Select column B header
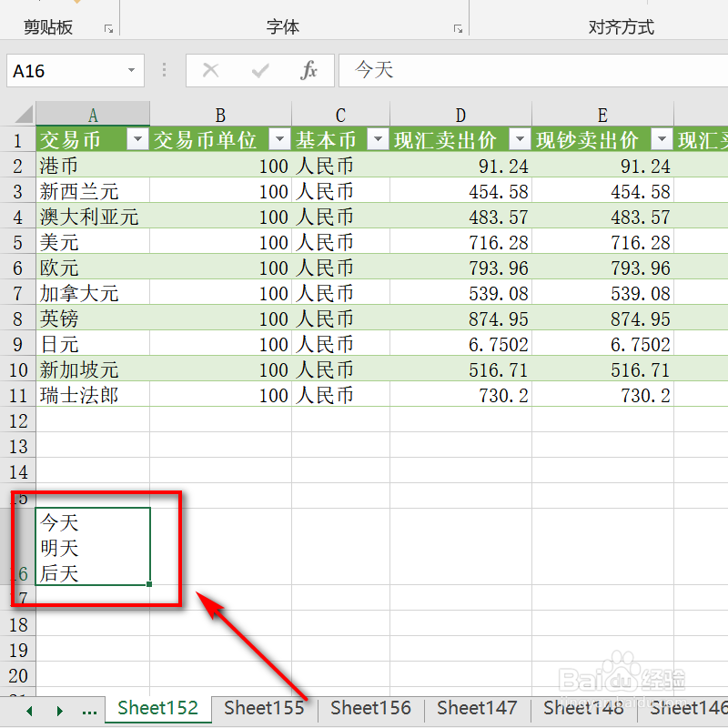728x728 pixels. tap(220, 115)
